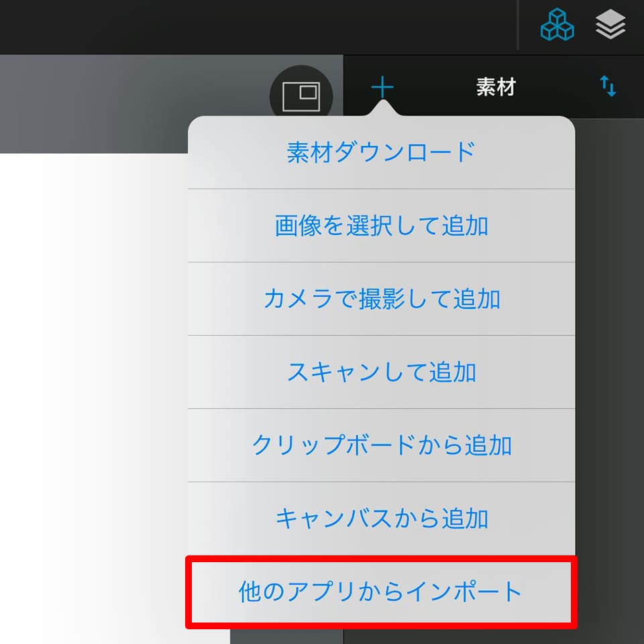Toggle the round navigator window icon
The height and width of the screenshot is (644, 644).
point(301,95)
